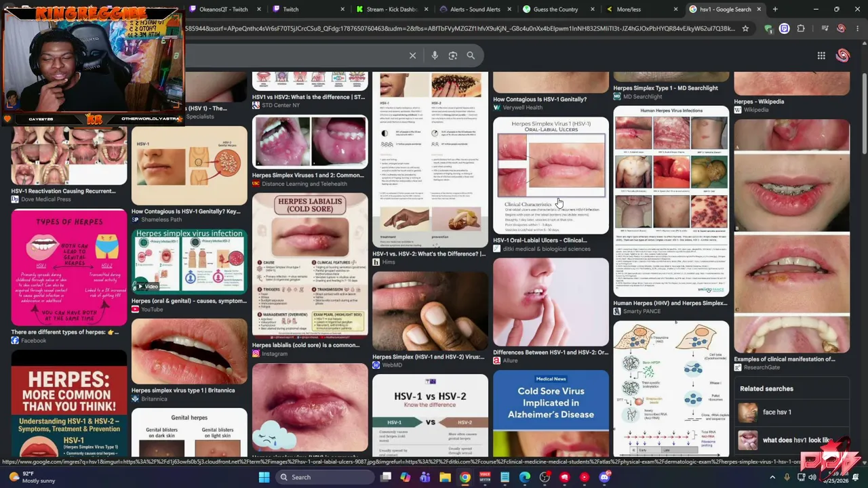Open the weather widget showing 92°F
Screen dimensions: 868x488
pyautogui.click(x=31, y=477)
